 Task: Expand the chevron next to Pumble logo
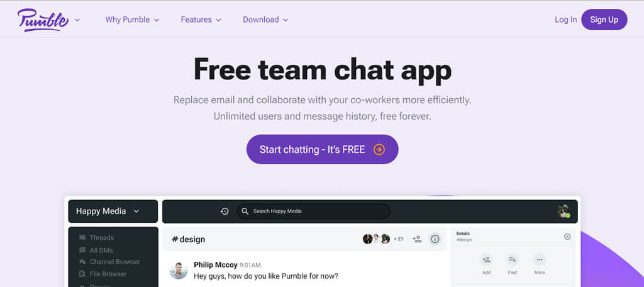tap(77, 20)
